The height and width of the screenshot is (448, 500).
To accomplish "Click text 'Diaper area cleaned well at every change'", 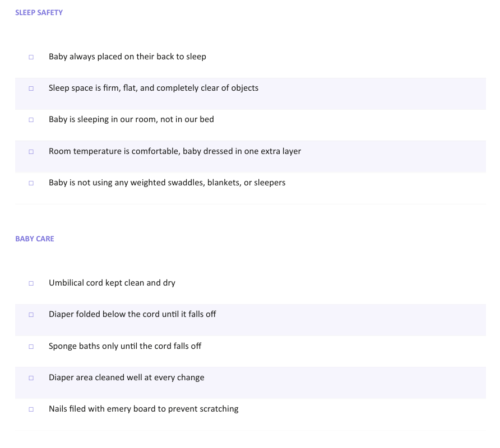I will click(126, 377).
